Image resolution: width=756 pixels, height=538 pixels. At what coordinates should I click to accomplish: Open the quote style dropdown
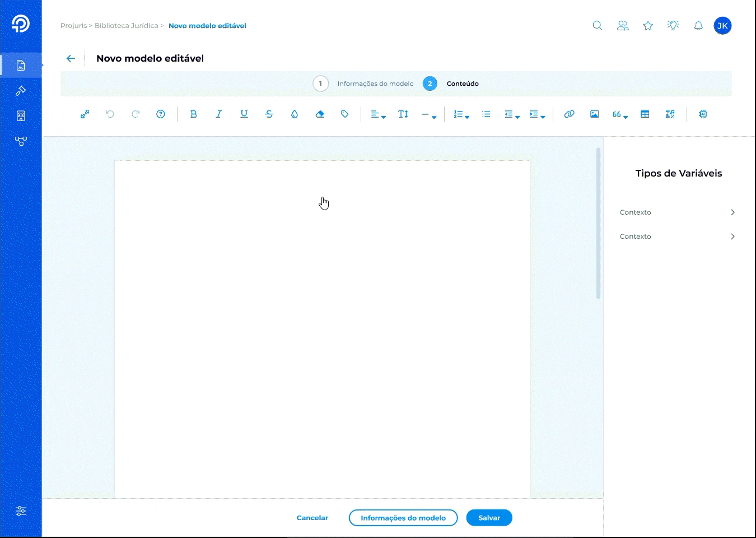(619, 114)
